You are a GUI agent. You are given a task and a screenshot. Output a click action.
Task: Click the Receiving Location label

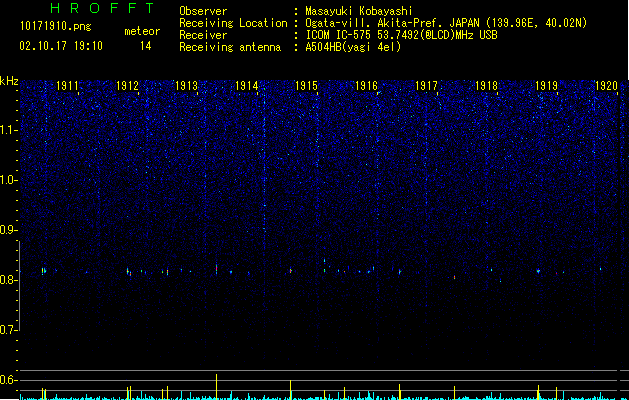click(x=233, y=23)
